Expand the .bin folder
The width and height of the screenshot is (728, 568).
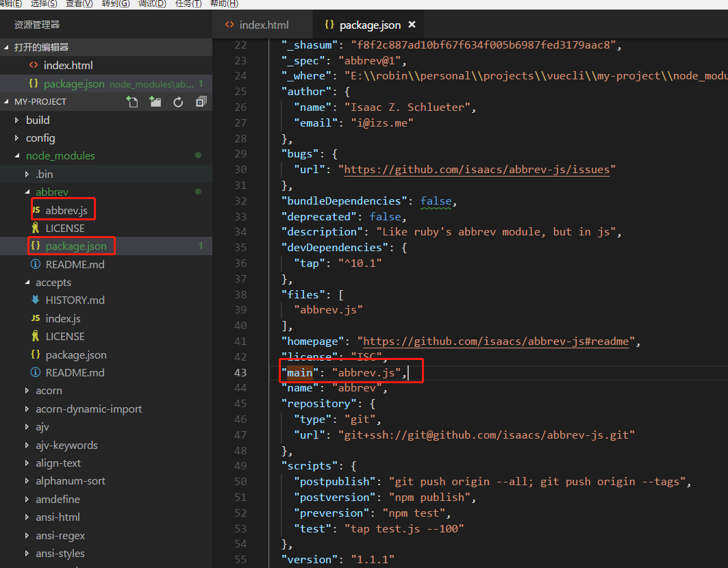tap(44, 174)
